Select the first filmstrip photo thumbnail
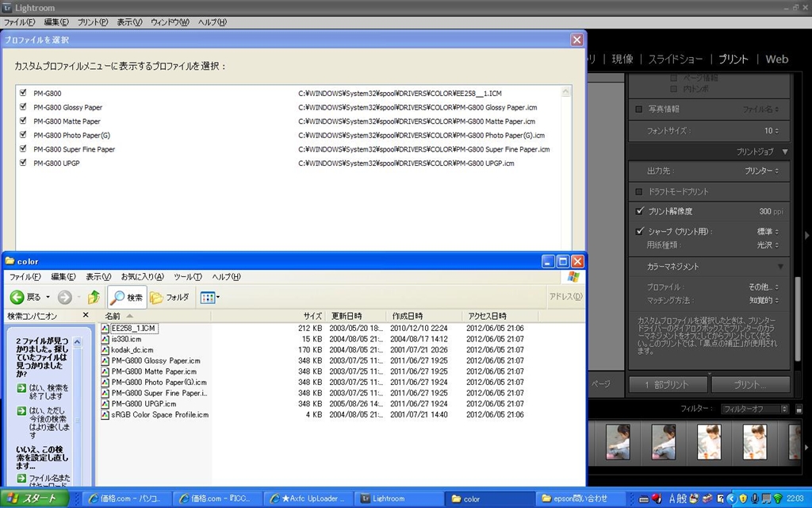 [x=618, y=441]
